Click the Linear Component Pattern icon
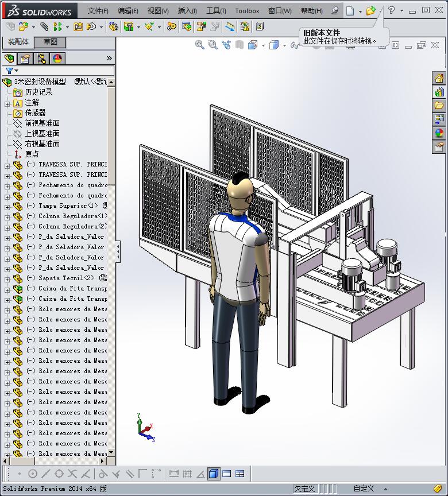This screenshot has width=448, height=496. point(57,26)
